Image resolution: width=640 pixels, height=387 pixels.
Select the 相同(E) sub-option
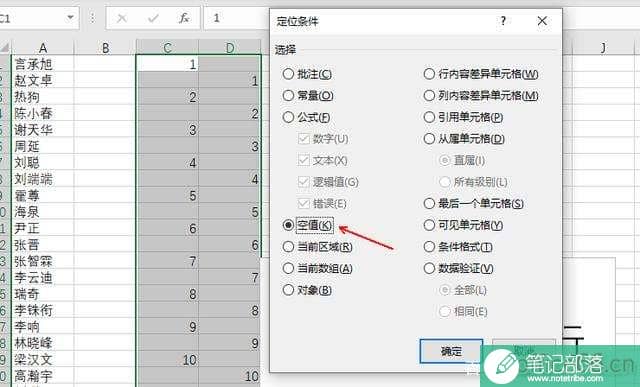[463, 311]
